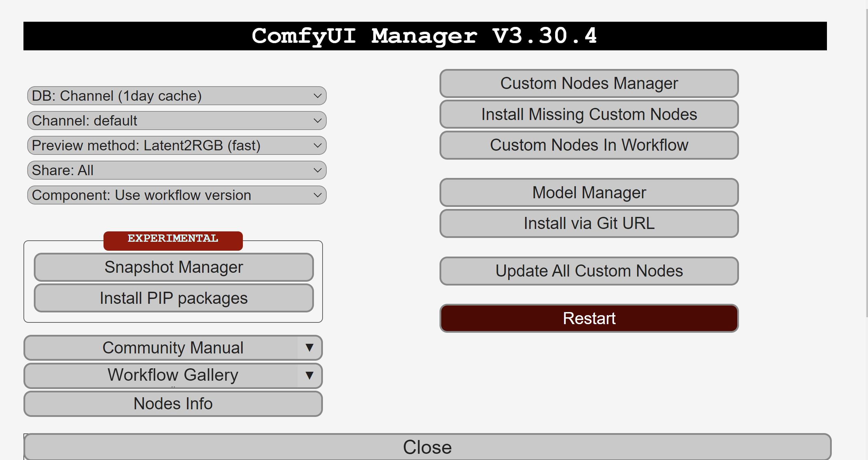Click the Community Manual arrow expander
Screen dimensions: 868x460
point(309,348)
